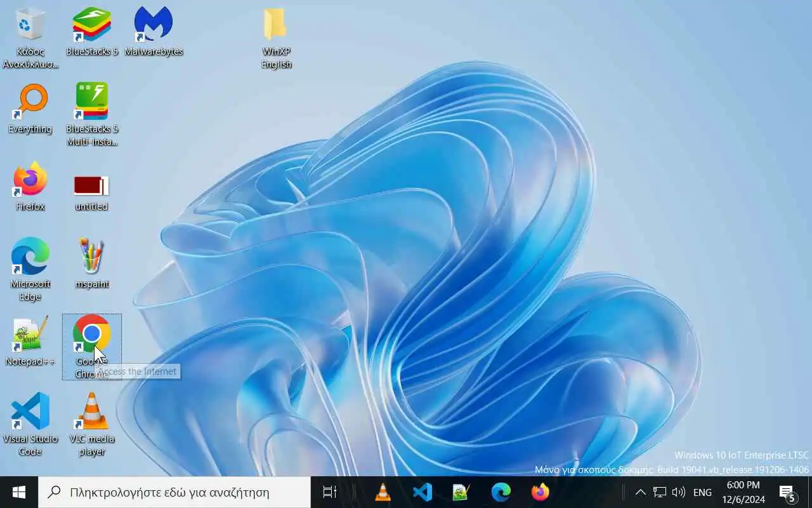Image resolution: width=812 pixels, height=508 pixels.
Task: Select the Google Chrome desktop shortcut
Action: click(92, 347)
